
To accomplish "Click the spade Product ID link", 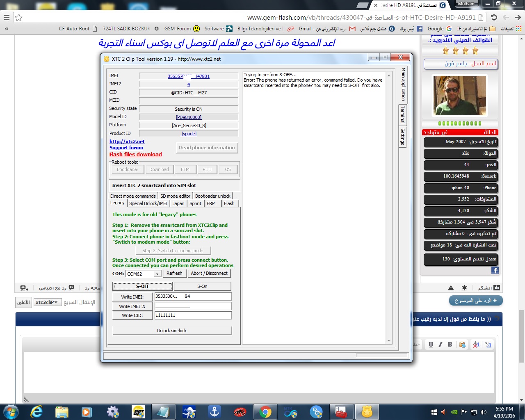I will coord(189,134).
